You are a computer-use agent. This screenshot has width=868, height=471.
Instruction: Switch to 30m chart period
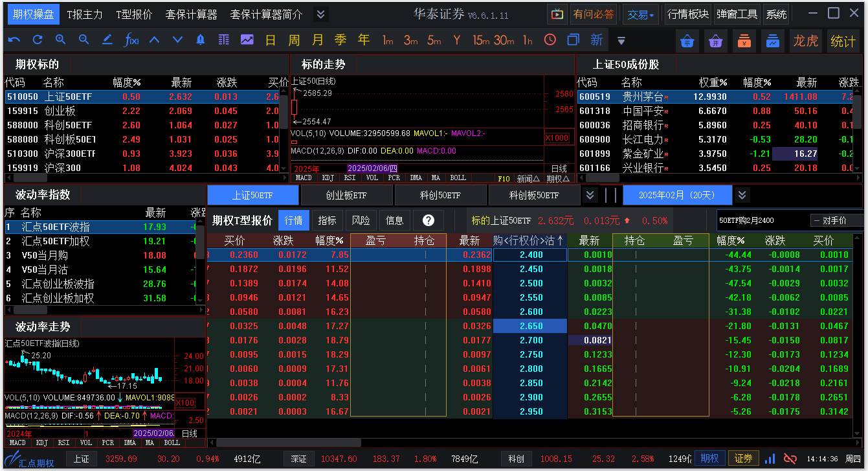[504, 40]
